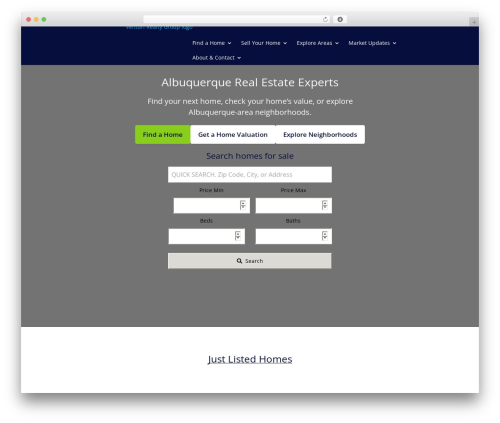Expand the Market Updates menu chevron

pyautogui.click(x=395, y=43)
